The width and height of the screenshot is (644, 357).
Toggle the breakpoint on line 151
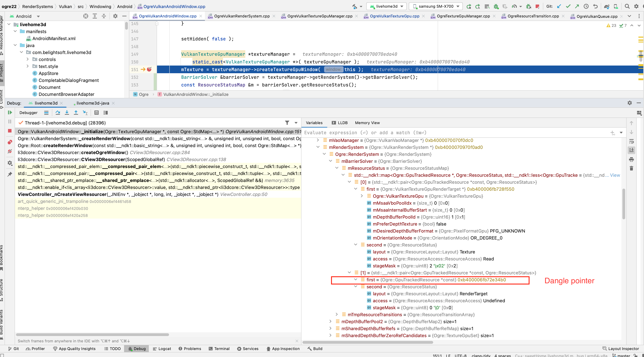click(x=149, y=70)
